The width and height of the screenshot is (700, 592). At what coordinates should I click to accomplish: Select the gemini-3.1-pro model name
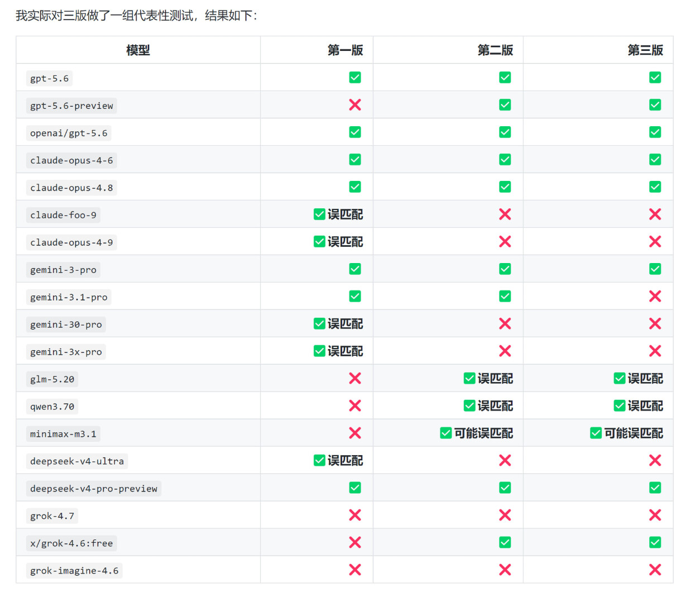tap(69, 298)
